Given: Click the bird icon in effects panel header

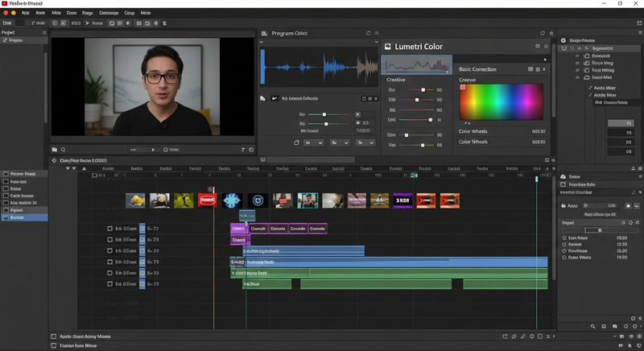Looking at the screenshot, I should (275, 98).
